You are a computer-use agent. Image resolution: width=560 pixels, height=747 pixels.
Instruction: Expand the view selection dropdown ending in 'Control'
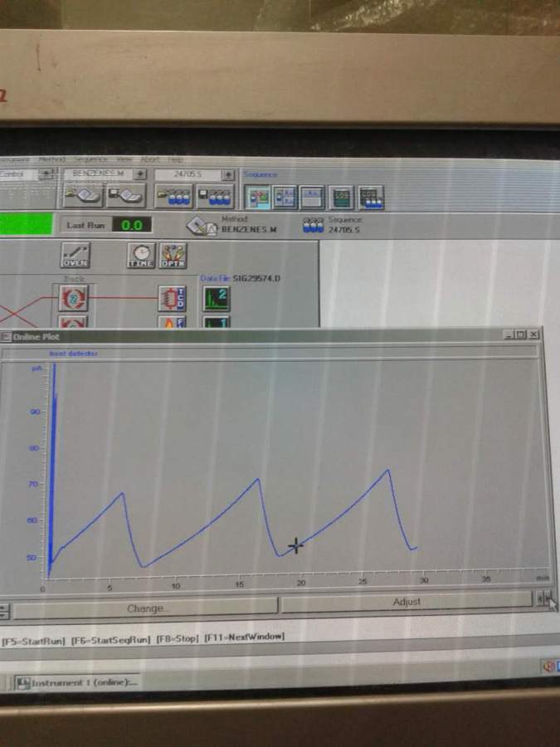(46, 174)
